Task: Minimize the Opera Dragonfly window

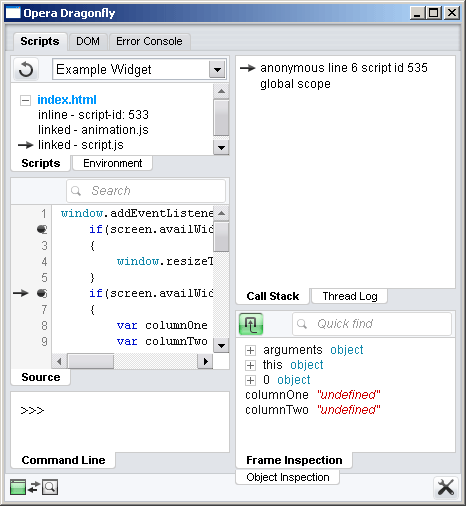Action: pyautogui.click(x=418, y=13)
